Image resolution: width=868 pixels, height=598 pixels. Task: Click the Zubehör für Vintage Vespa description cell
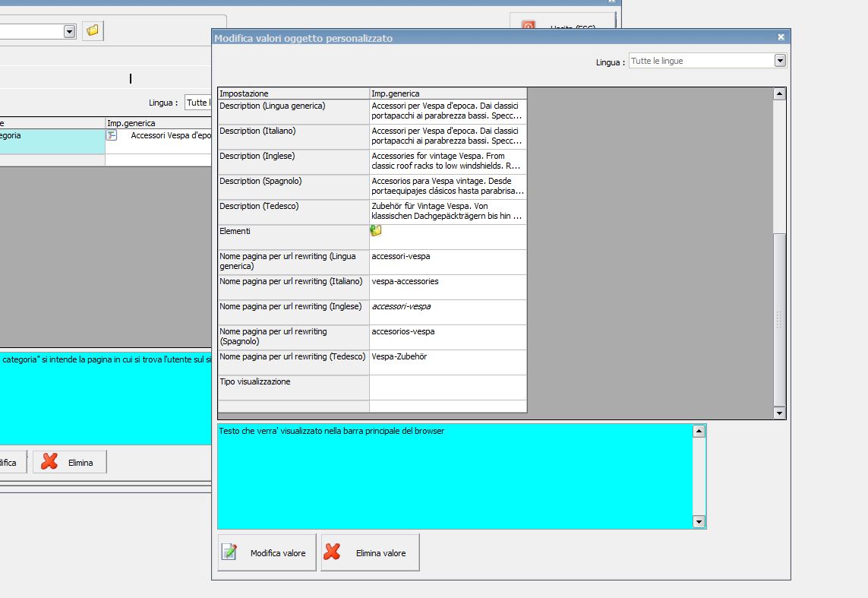[x=448, y=212]
